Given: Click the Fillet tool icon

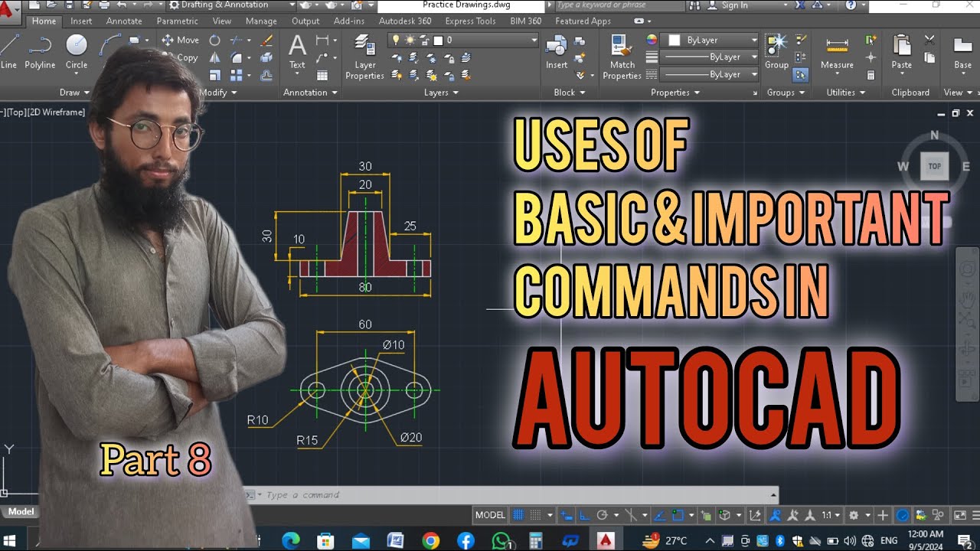Looking at the screenshot, I should click(237, 57).
